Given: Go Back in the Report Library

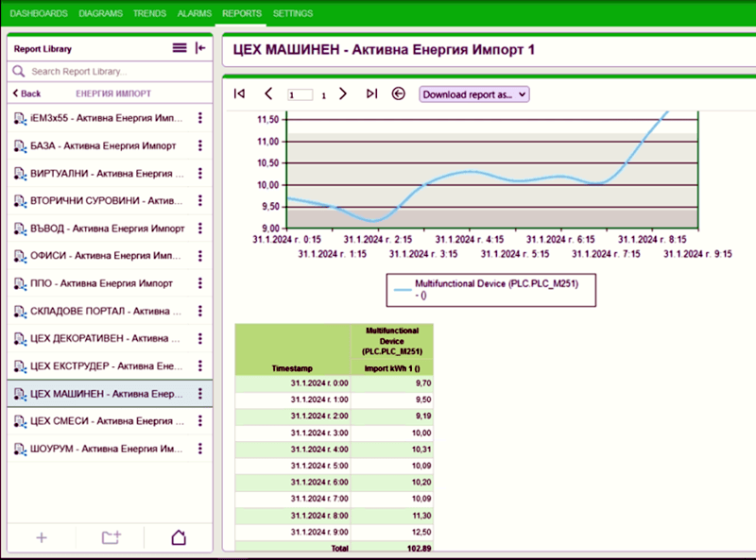Looking at the screenshot, I should click(x=26, y=93).
